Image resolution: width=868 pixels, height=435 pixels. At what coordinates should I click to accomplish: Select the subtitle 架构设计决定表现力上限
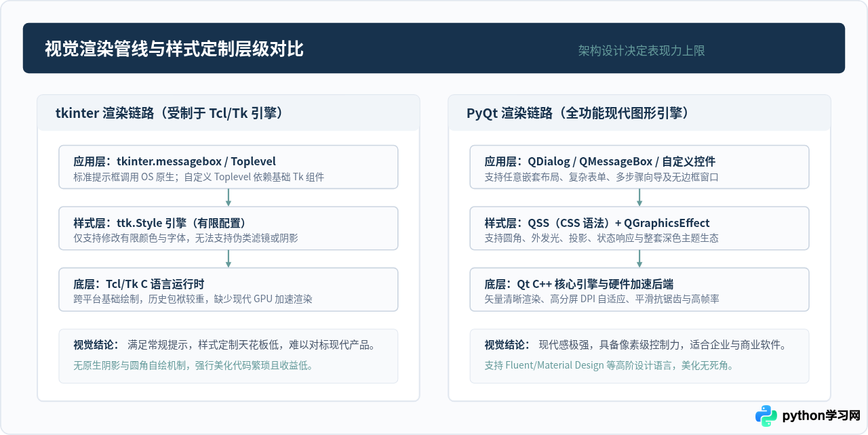coord(642,51)
